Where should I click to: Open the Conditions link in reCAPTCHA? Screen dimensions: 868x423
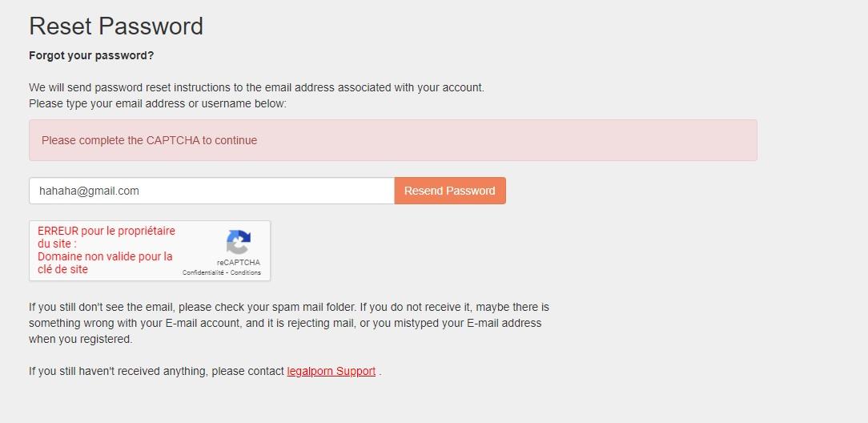tap(246, 272)
